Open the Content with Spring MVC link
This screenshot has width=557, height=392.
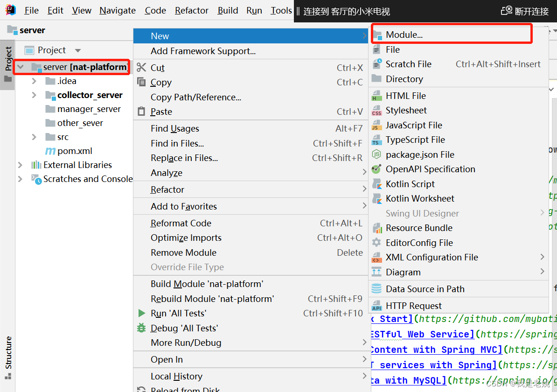(437, 350)
